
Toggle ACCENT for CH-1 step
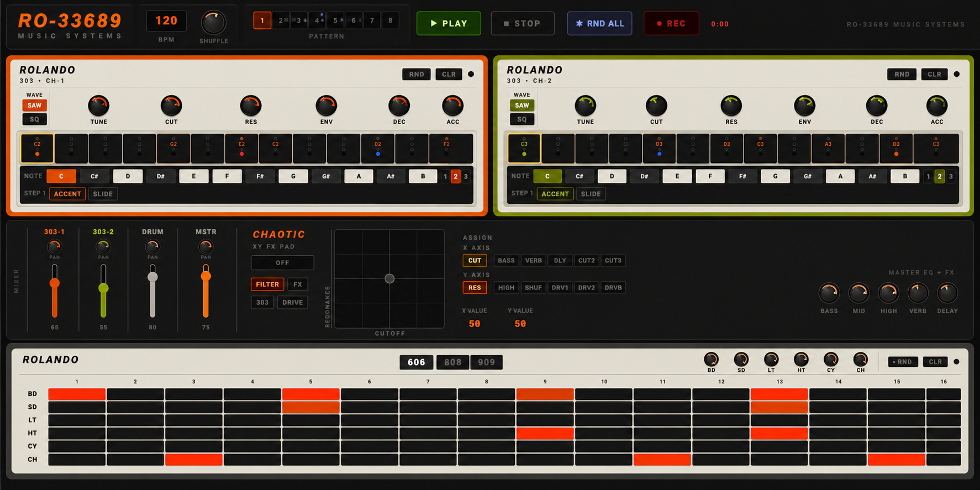click(x=67, y=194)
